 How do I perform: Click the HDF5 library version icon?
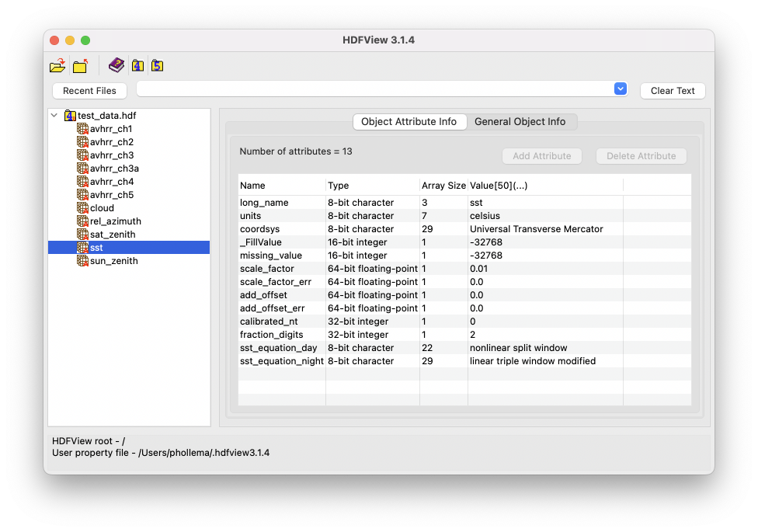157,65
